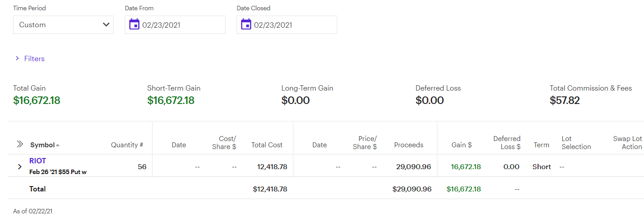
Task: Expand the Filters section
Action: pyautogui.click(x=30, y=58)
